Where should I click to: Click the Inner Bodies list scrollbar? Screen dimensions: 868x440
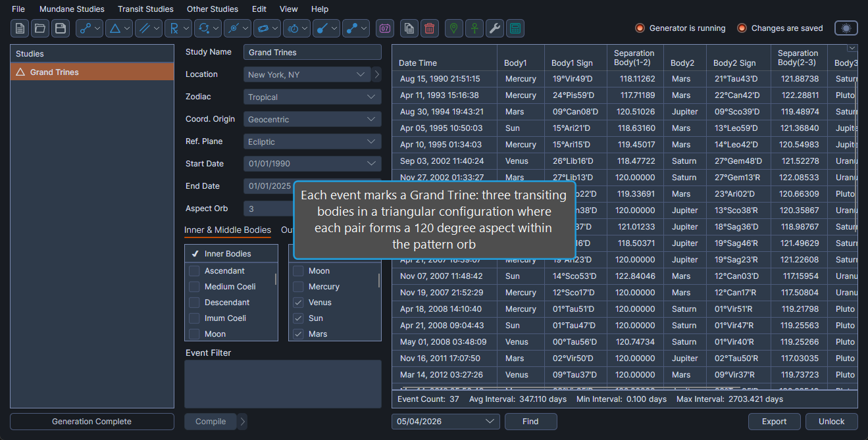click(x=276, y=280)
